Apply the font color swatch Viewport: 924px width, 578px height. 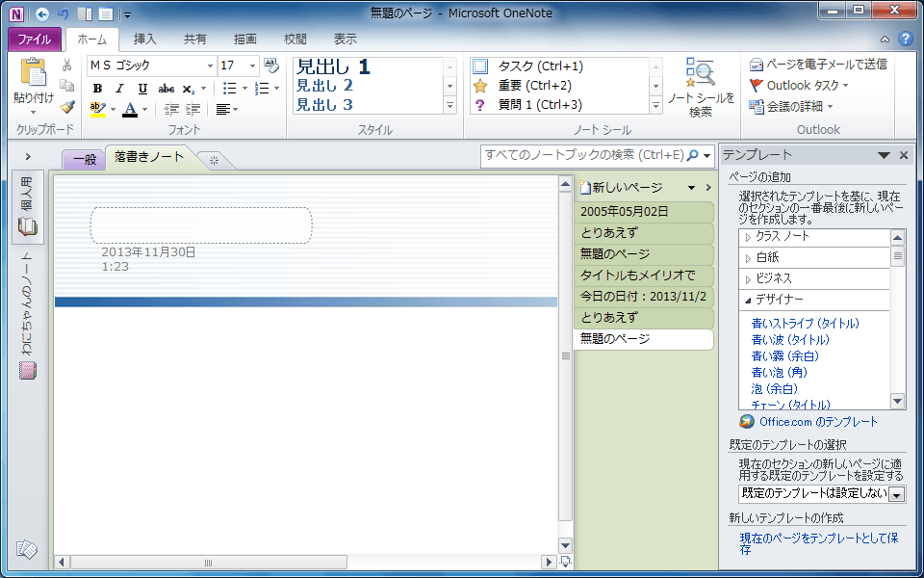pyautogui.click(x=130, y=109)
